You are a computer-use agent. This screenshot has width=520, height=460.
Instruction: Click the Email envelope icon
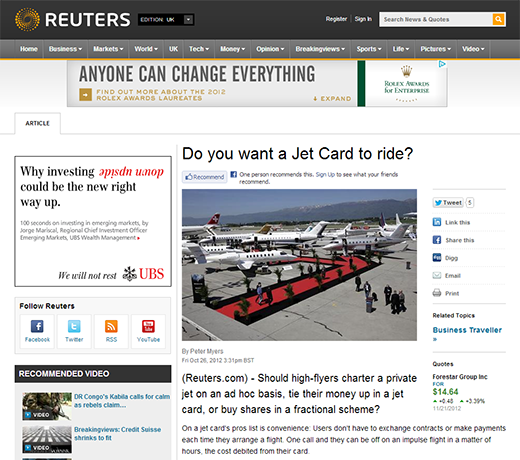pyautogui.click(x=437, y=275)
